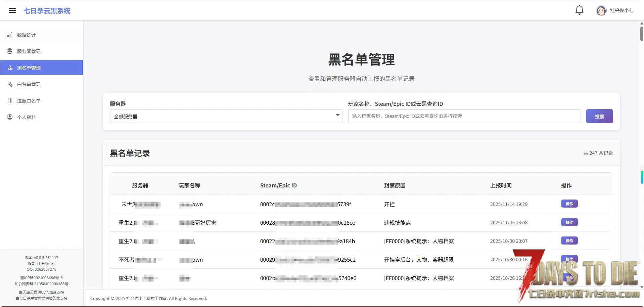
Task: Toggle the hamburger sidebar menu
Action: 12,10
